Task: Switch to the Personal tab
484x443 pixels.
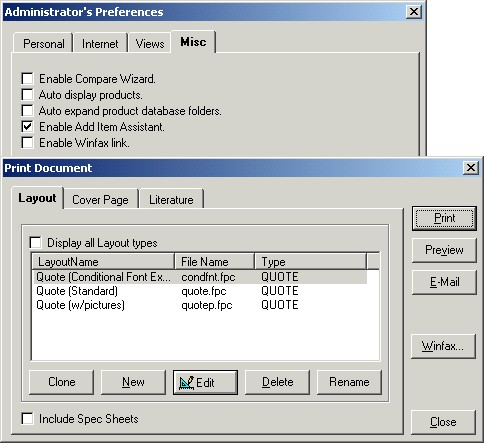Action: (x=43, y=43)
